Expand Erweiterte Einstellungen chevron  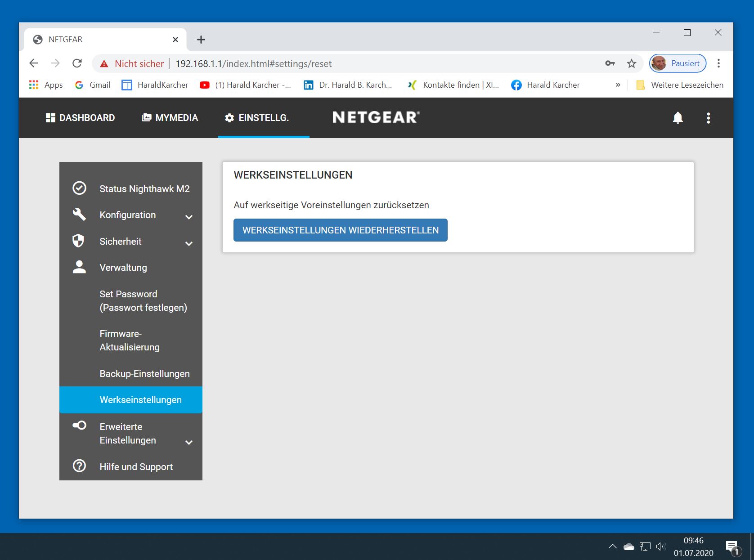click(189, 442)
